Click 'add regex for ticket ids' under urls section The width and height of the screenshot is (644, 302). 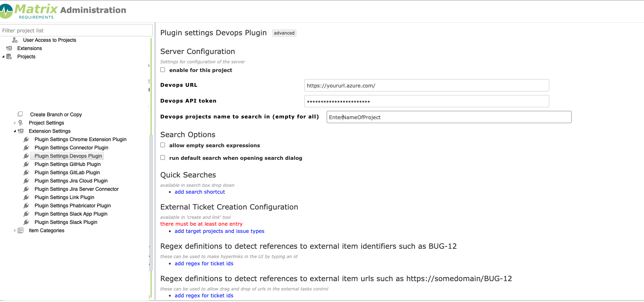click(x=204, y=296)
